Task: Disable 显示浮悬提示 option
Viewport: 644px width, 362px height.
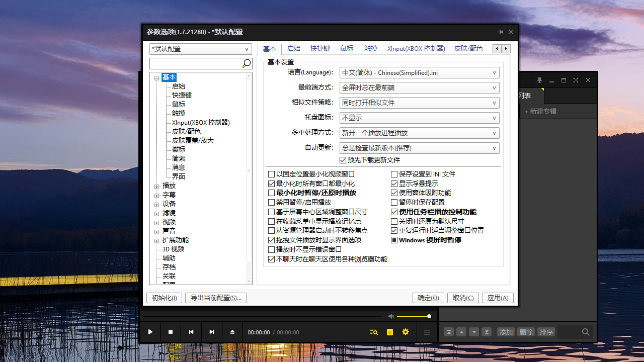Action: point(394,184)
